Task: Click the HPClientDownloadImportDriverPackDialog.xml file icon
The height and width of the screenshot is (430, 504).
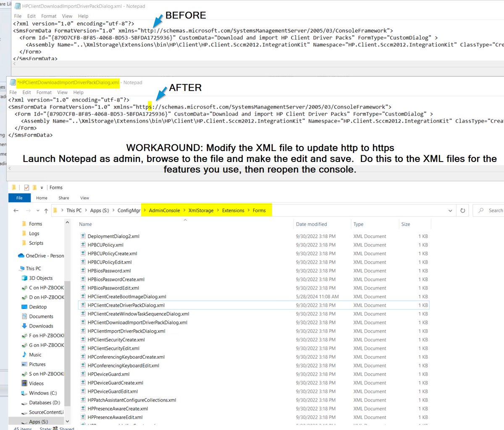Action: pyautogui.click(x=83, y=323)
